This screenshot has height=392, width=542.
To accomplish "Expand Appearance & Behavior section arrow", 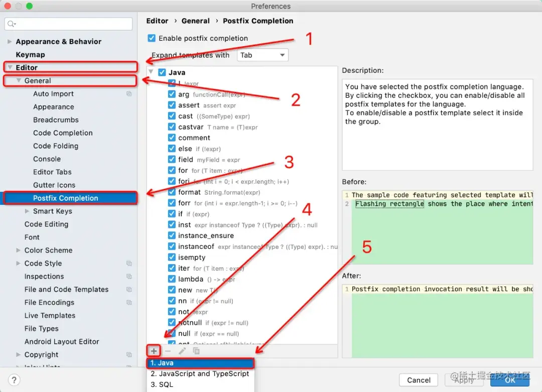I will pyautogui.click(x=10, y=42).
